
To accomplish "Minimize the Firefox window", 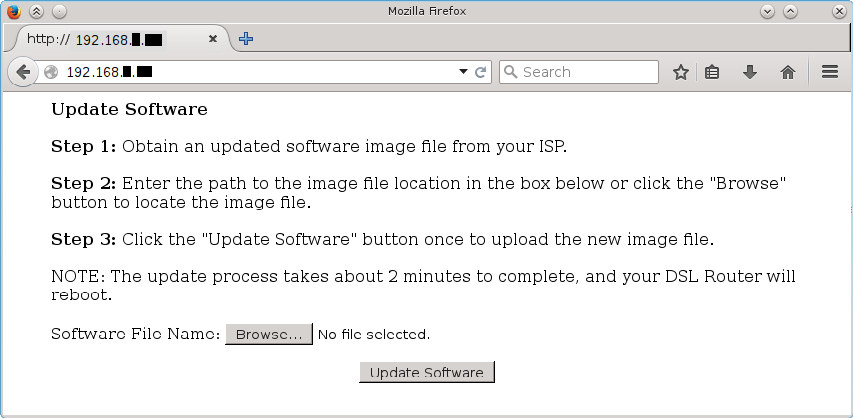I will point(767,11).
